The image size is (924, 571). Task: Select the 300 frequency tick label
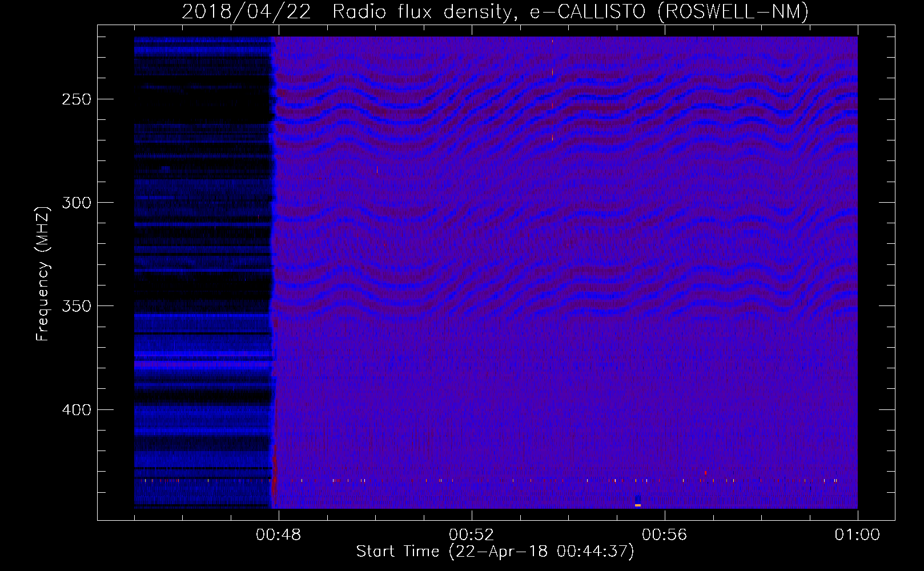coord(77,203)
